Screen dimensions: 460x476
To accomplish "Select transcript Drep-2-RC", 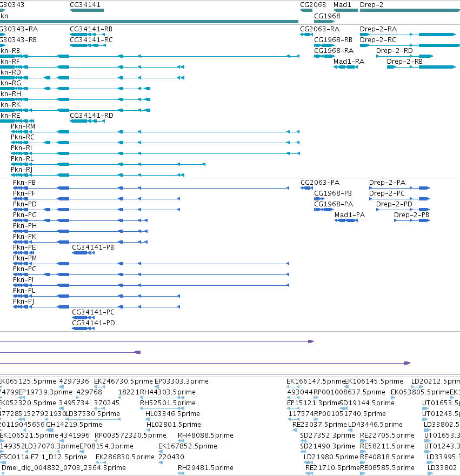I will (378, 40).
